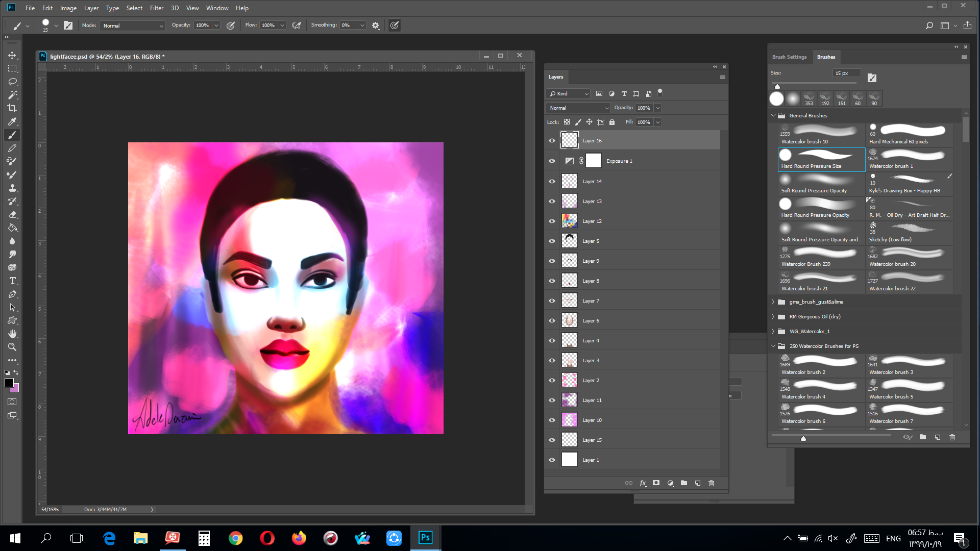Open the Photoshop search icon
This screenshot has width=980, height=551.
coord(929,26)
